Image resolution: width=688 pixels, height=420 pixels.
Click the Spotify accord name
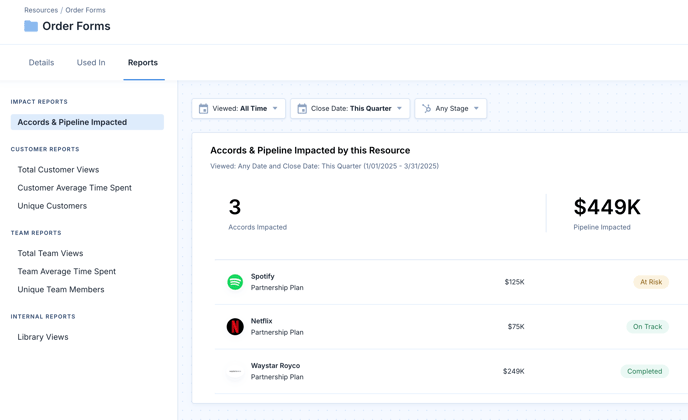coord(262,276)
